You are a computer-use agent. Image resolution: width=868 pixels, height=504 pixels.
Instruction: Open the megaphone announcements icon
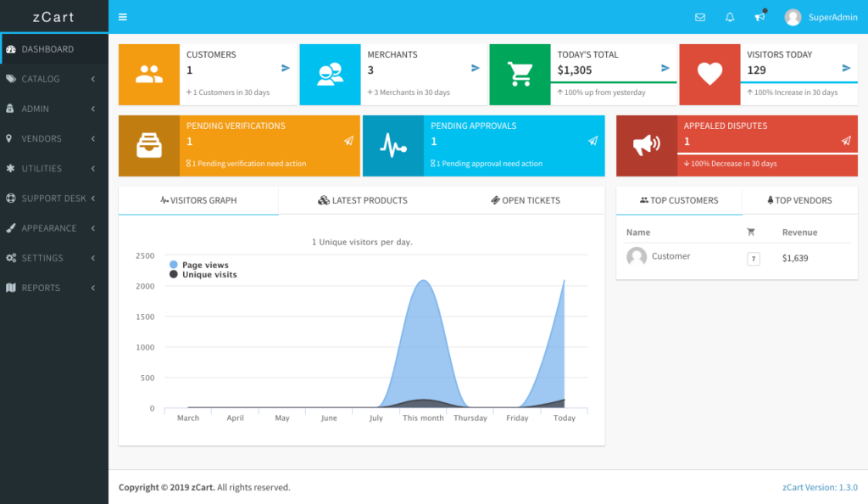click(x=759, y=17)
